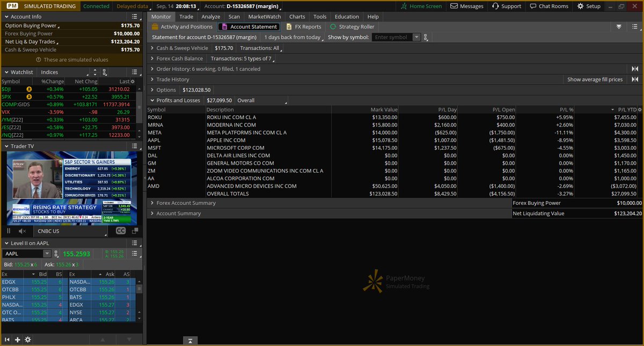The image size is (644, 346).
Task: Open Chat Rooms
Action: (548, 6)
